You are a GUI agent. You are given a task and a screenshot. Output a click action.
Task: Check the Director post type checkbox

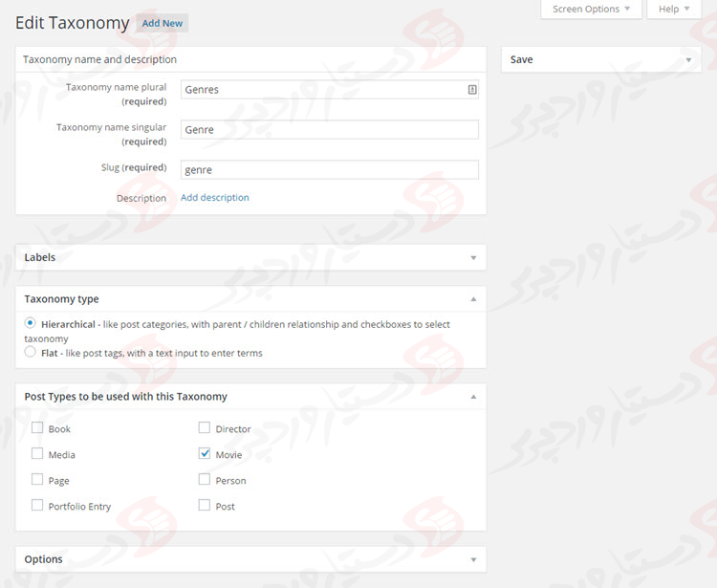(x=205, y=427)
